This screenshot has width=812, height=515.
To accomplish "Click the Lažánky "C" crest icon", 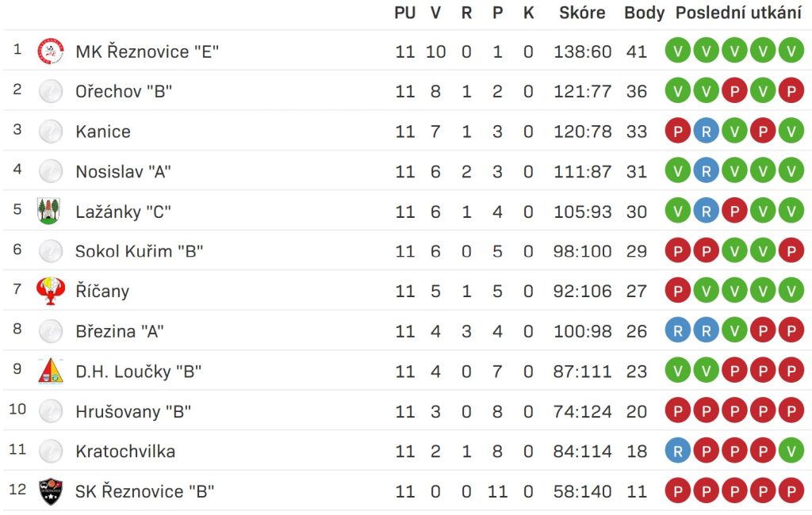I will pyautogui.click(x=49, y=212).
